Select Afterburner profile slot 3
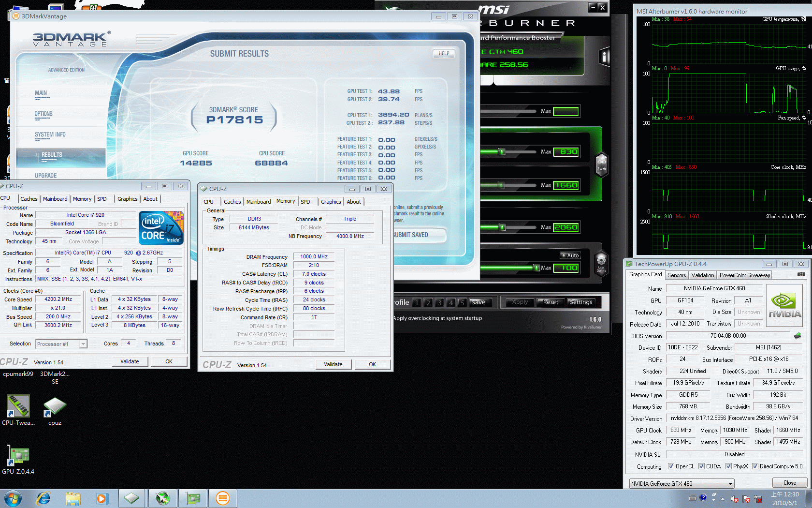Image resolution: width=812 pixels, height=508 pixels. (439, 302)
